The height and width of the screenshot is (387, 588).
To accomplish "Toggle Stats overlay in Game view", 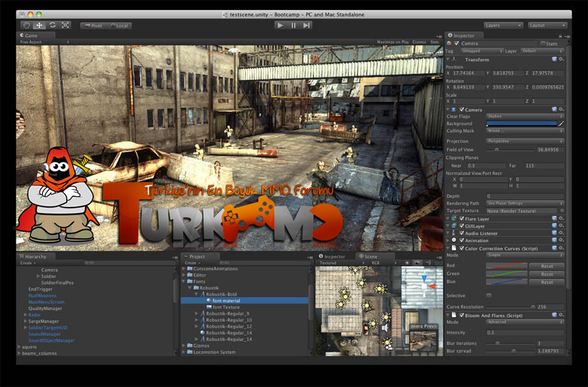I will pyautogui.click(x=434, y=42).
